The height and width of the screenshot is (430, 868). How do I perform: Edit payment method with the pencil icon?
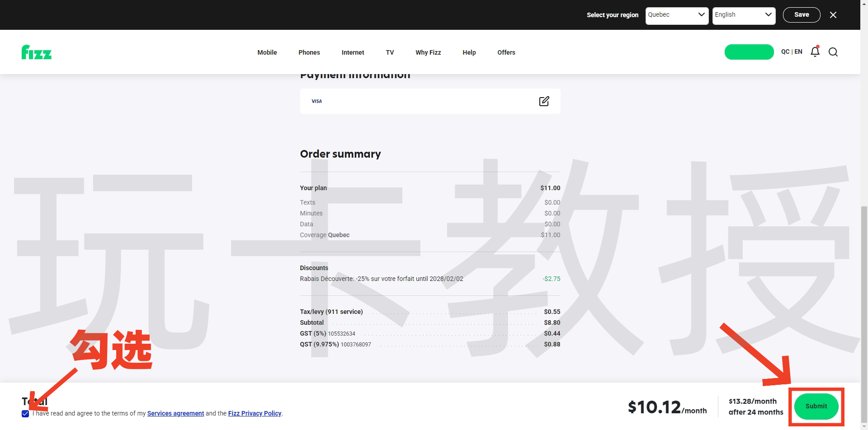coord(544,101)
